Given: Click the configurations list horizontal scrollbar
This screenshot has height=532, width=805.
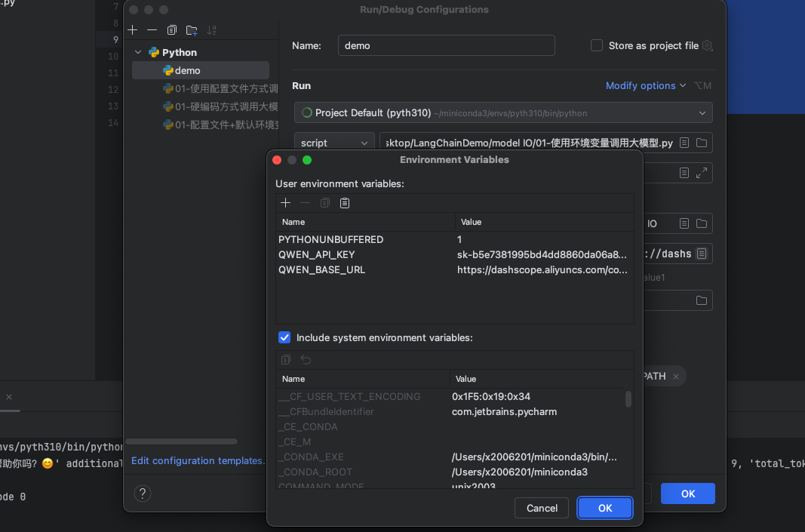Looking at the screenshot, I should 181,441.
